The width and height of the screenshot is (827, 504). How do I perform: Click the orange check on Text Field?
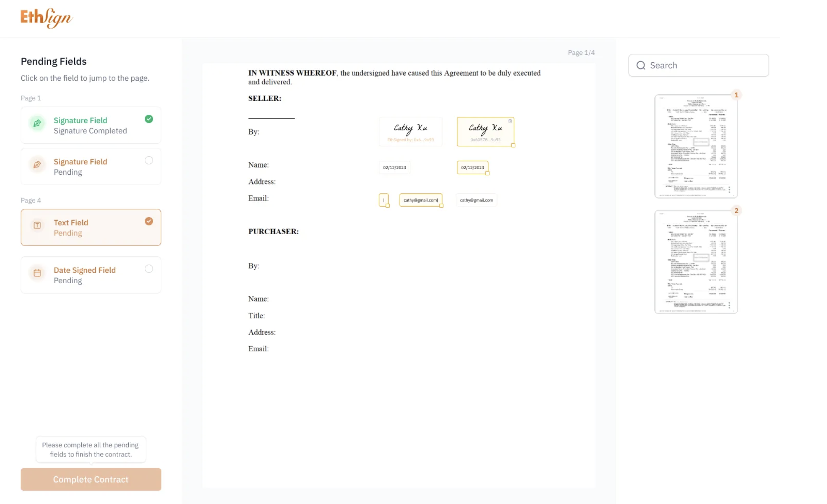click(149, 221)
